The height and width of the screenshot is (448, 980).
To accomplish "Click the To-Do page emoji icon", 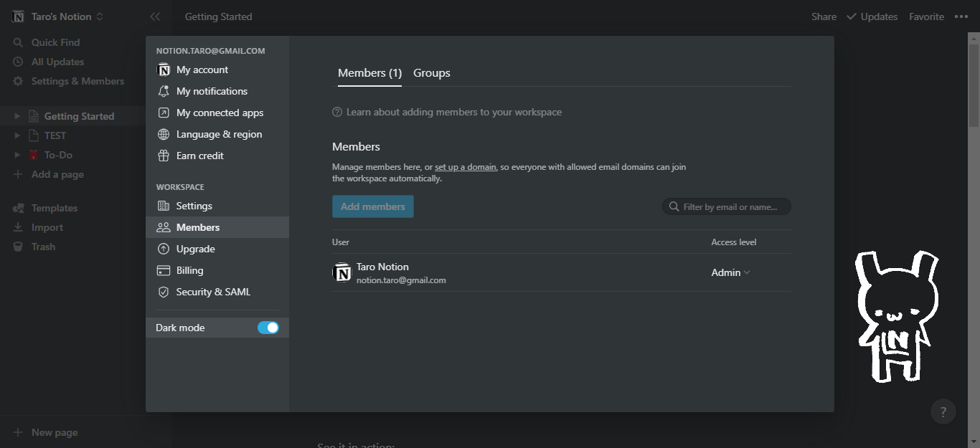I will (x=33, y=155).
